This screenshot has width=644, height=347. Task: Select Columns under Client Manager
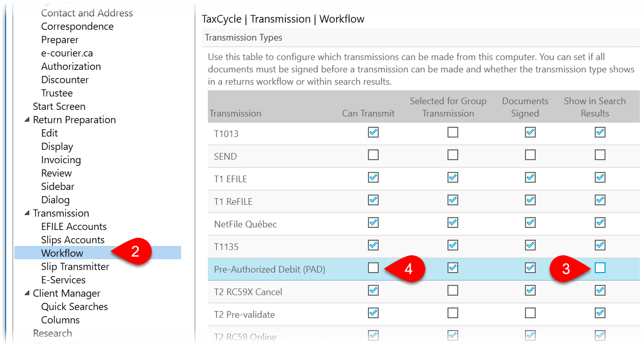[x=61, y=320]
